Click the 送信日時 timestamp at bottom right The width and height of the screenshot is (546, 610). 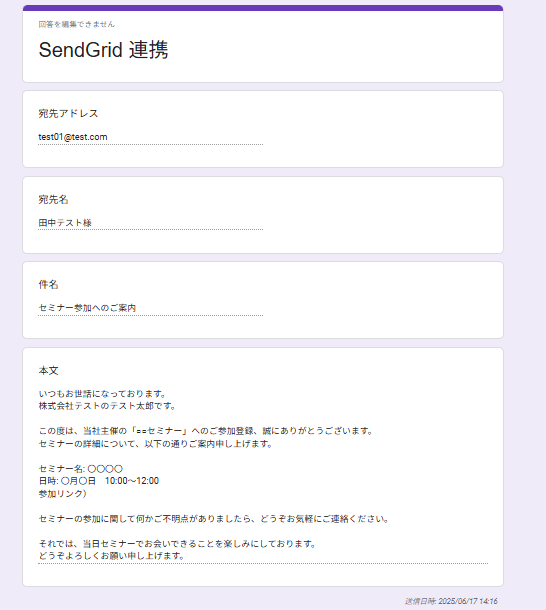tap(451, 601)
